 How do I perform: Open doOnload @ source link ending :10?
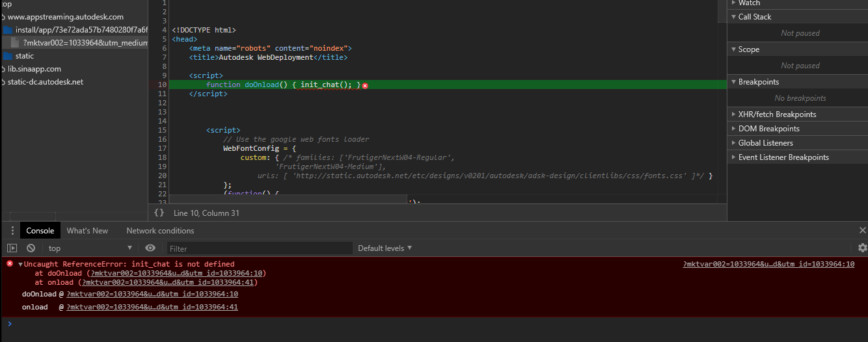pyautogui.click(x=152, y=294)
